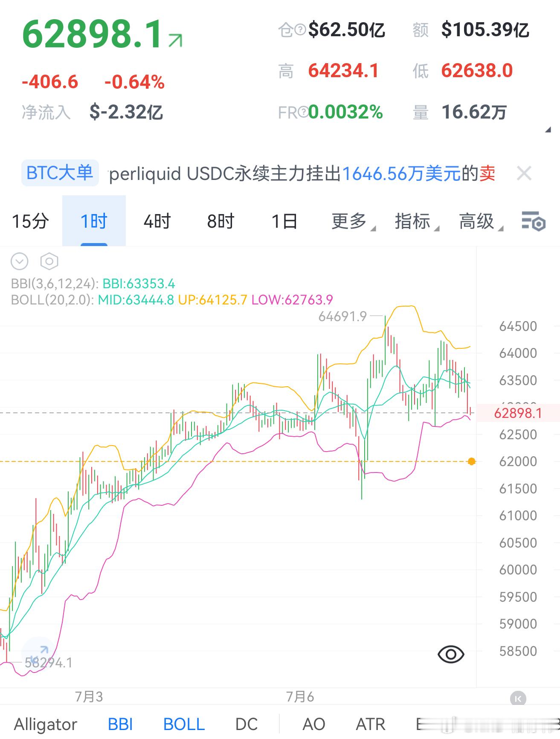
Task: Switch to the 15分 timeframe
Action: (x=30, y=221)
